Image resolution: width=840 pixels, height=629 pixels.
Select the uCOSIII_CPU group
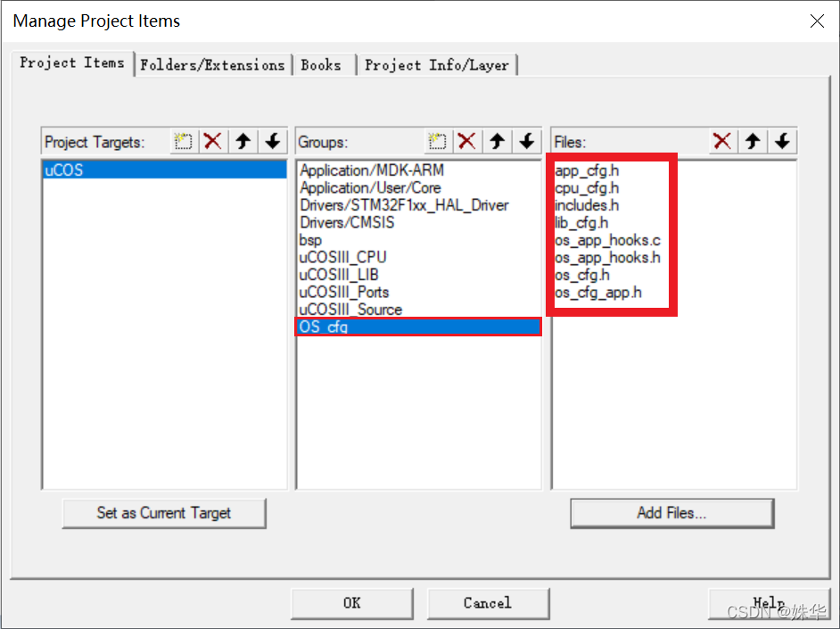pyautogui.click(x=418, y=257)
